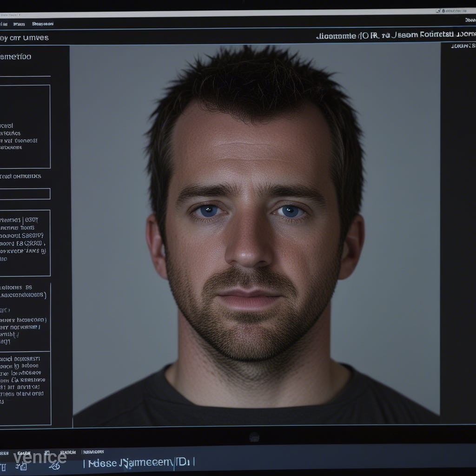Open the first menu at the far left of the menu bar

pos(3,24)
